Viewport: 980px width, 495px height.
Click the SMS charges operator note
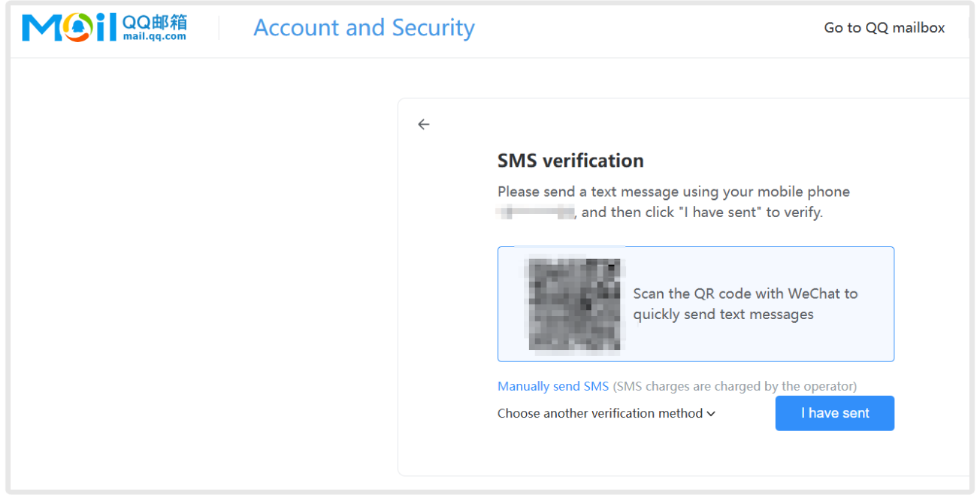pos(734,386)
